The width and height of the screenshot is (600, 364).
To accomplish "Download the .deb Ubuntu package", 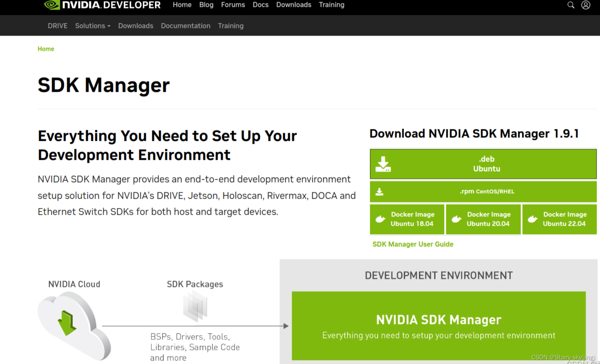I will tap(483, 164).
